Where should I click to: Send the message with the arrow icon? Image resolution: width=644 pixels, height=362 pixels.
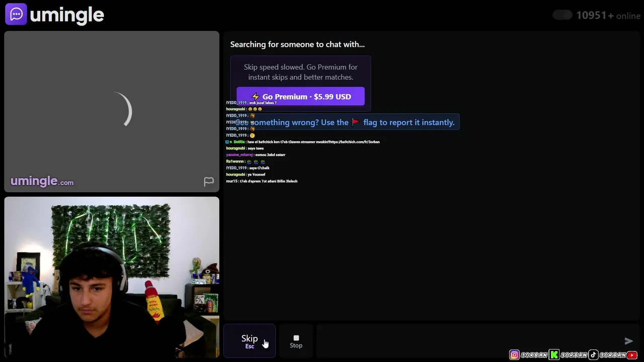pos(628,341)
